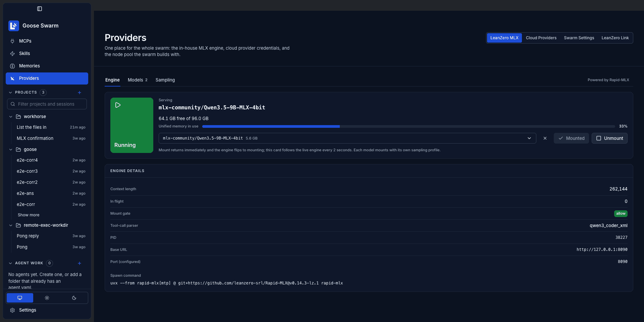Open the Skills page
644x322 pixels.
pos(47,54)
